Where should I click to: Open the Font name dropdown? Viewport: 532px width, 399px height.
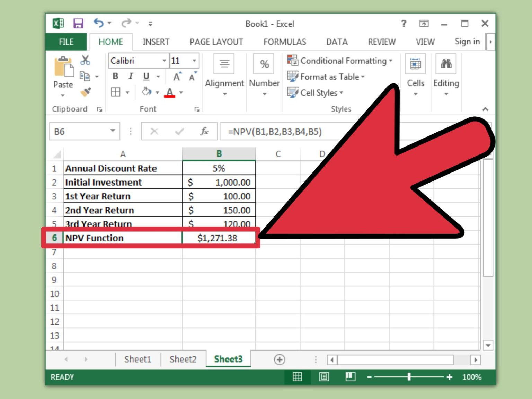(164, 61)
